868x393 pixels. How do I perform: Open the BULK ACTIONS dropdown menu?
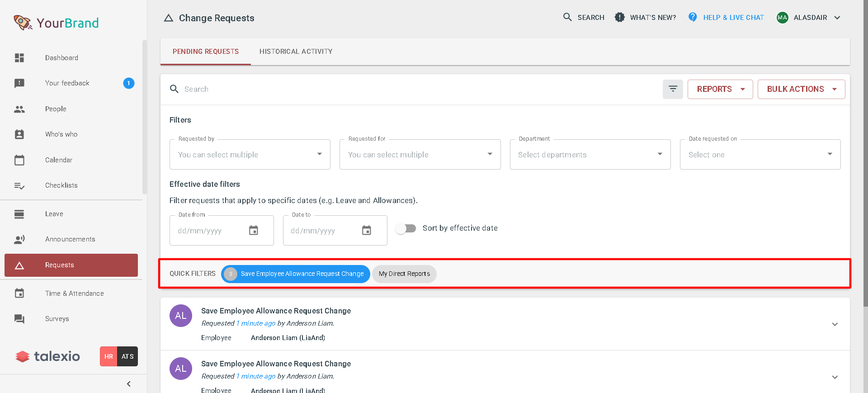pos(802,89)
